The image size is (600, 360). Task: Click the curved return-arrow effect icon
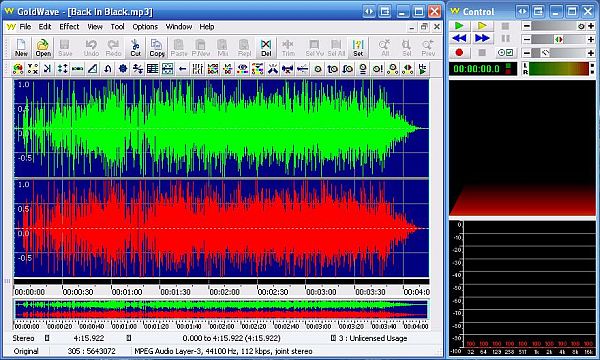(108, 69)
